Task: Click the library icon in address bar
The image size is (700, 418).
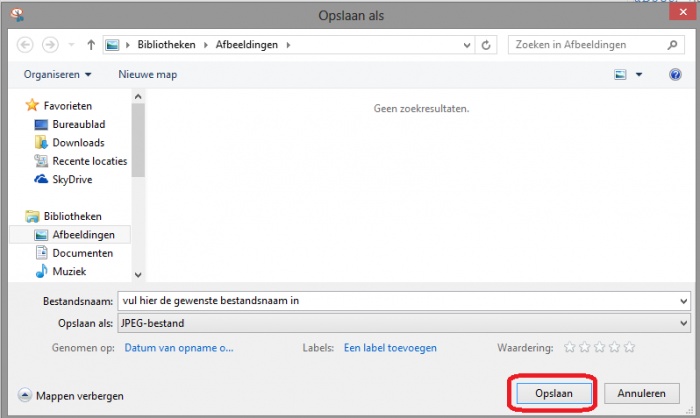Action: coord(112,45)
